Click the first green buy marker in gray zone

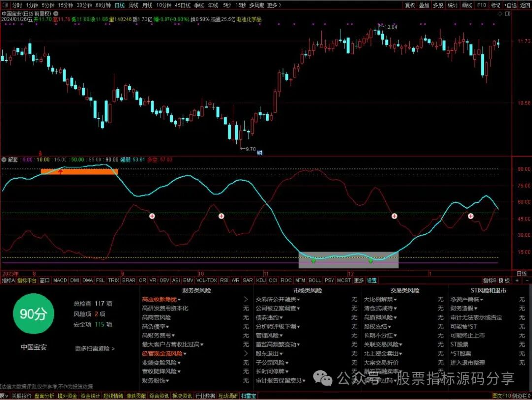coord(313,261)
